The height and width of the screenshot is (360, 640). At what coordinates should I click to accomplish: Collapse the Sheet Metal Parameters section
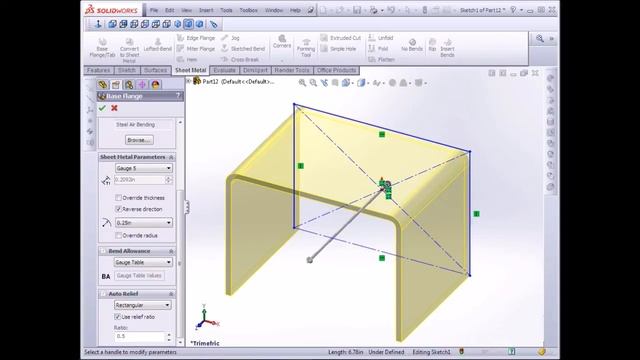[171, 157]
